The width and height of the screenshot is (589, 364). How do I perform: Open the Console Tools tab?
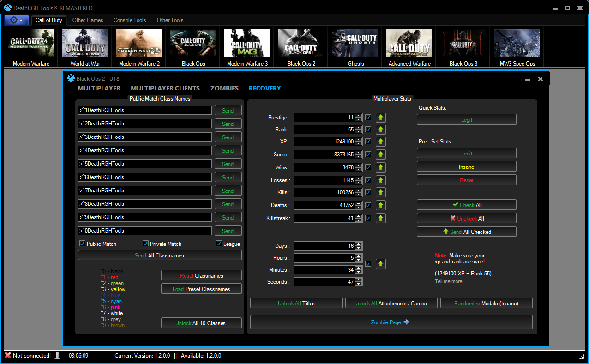(130, 20)
